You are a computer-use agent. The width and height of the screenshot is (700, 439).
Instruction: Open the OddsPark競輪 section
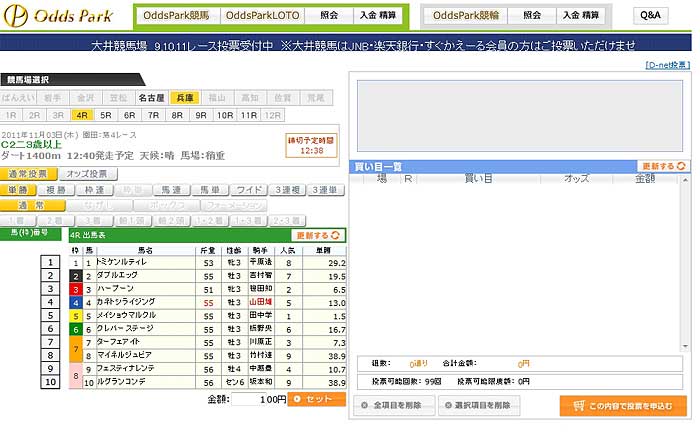[466, 16]
